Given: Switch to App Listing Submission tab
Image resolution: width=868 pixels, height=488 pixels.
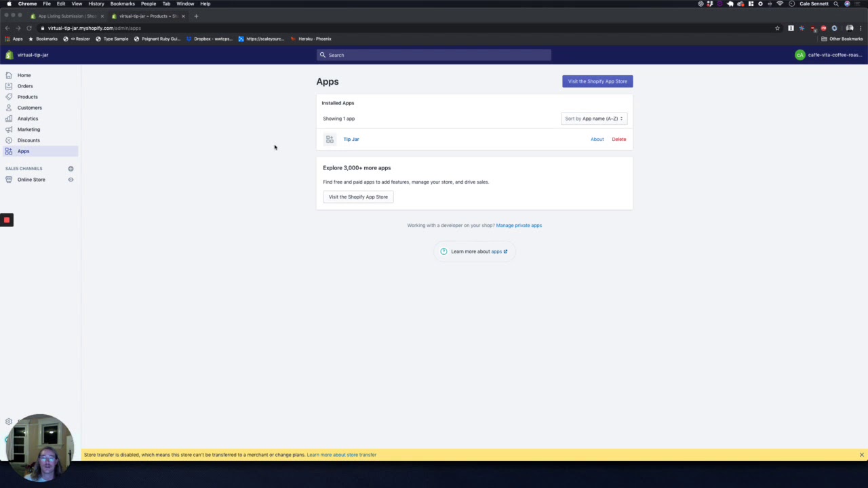Looking at the screenshot, I should click(x=66, y=16).
